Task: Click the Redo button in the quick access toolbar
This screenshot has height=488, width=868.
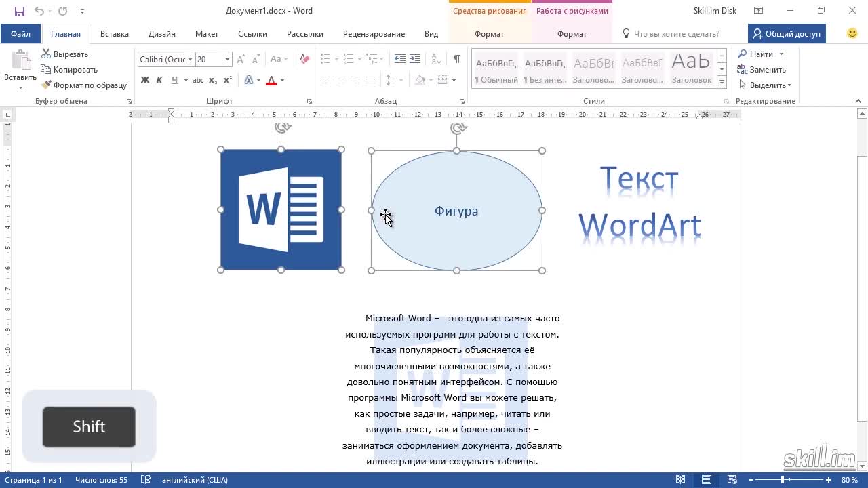Action: pyautogui.click(x=63, y=11)
